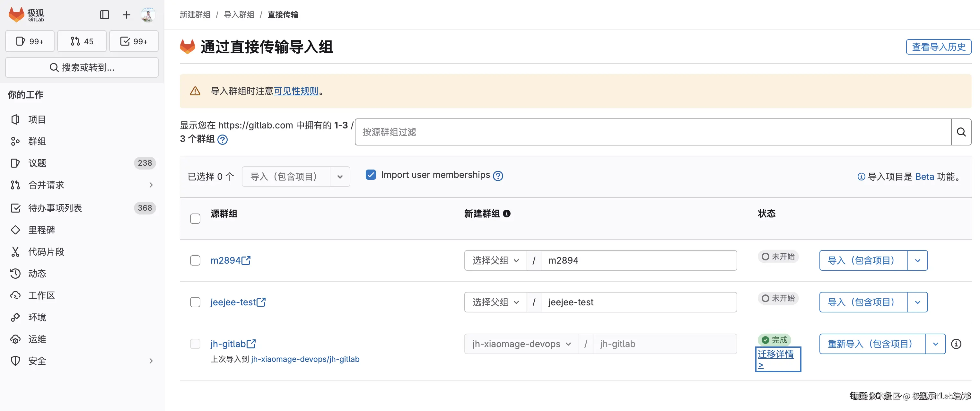Open the 代码片段 sidebar icon
The height and width of the screenshot is (411, 980).
point(16,251)
